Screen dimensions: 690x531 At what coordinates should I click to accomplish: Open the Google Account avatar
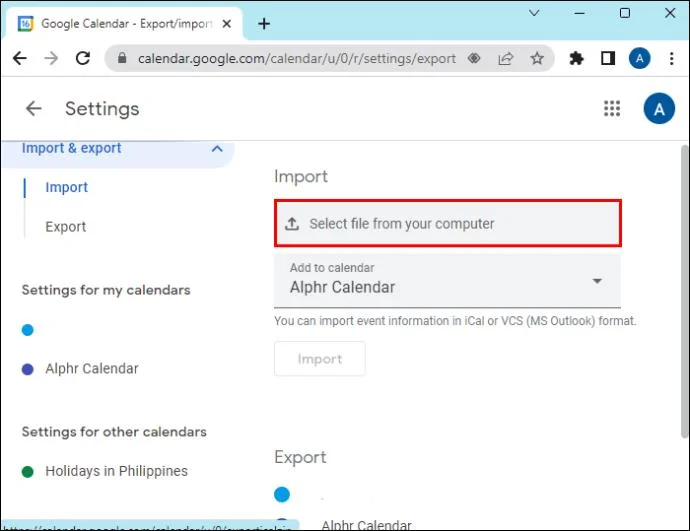coord(659,108)
